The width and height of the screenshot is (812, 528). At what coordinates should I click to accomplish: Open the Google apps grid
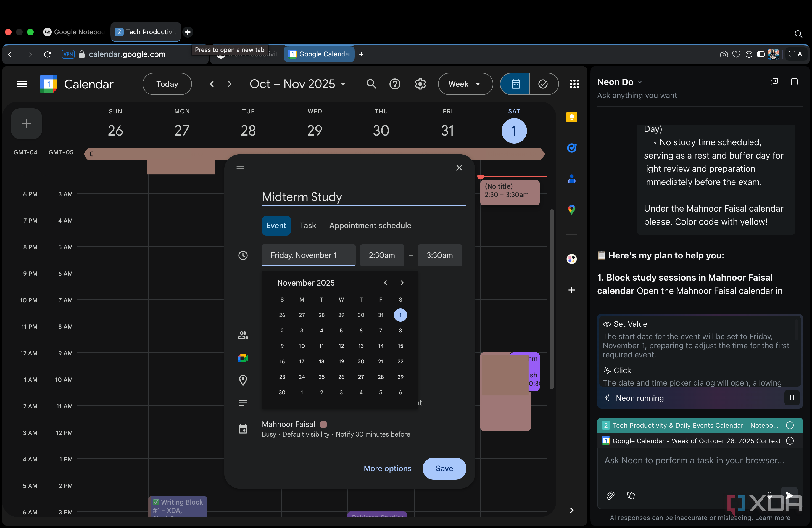(574, 84)
